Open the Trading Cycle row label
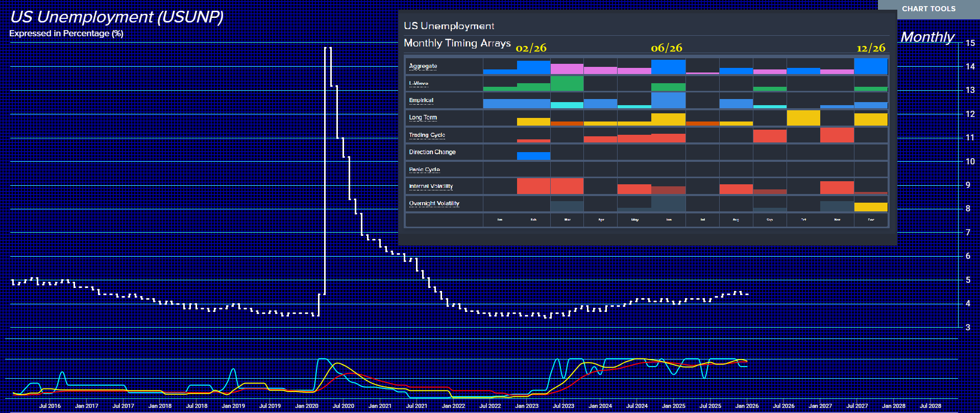 pos(427,135)
